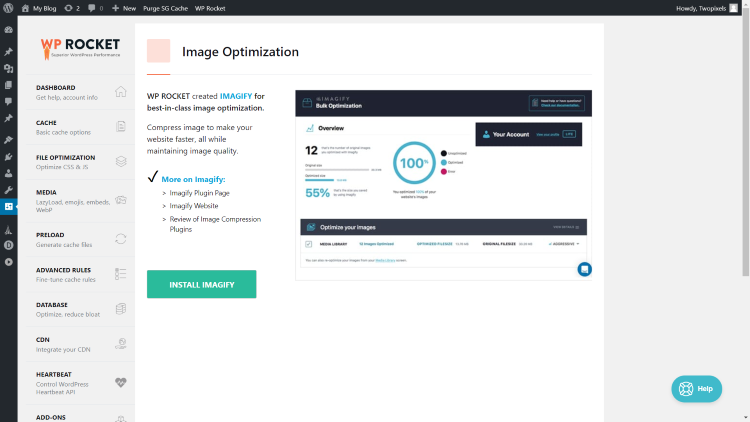Click the user avatar in admin bar
Screen dimensions: 750x422
[x=733, y=8]
